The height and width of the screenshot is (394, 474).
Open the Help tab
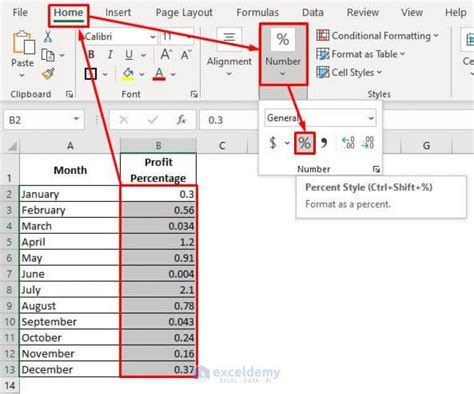click(456, 13)
